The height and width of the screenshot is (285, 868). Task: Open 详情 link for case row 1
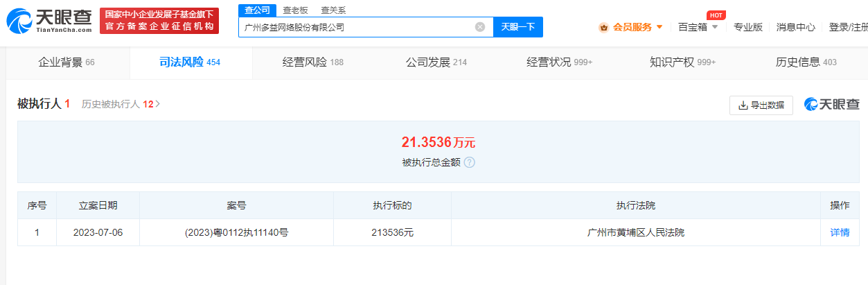coord(840,232)
